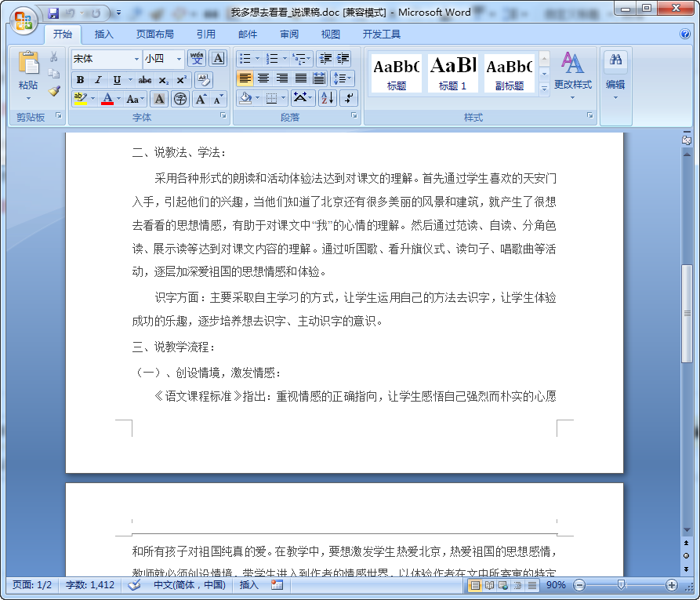Viewport: 700px width, 600px height.
Task: Apply distributed alignment icon
Action: point(319,78)
